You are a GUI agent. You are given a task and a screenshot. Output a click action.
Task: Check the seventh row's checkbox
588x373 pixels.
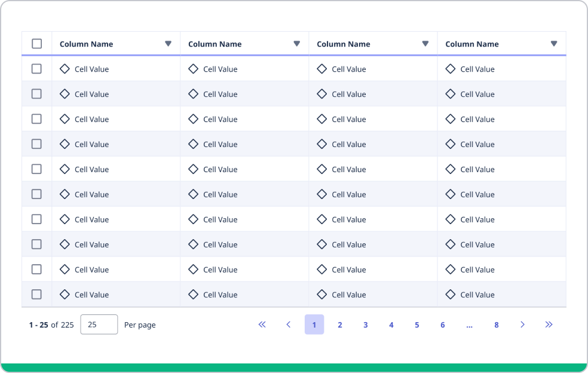coord(37,219)
